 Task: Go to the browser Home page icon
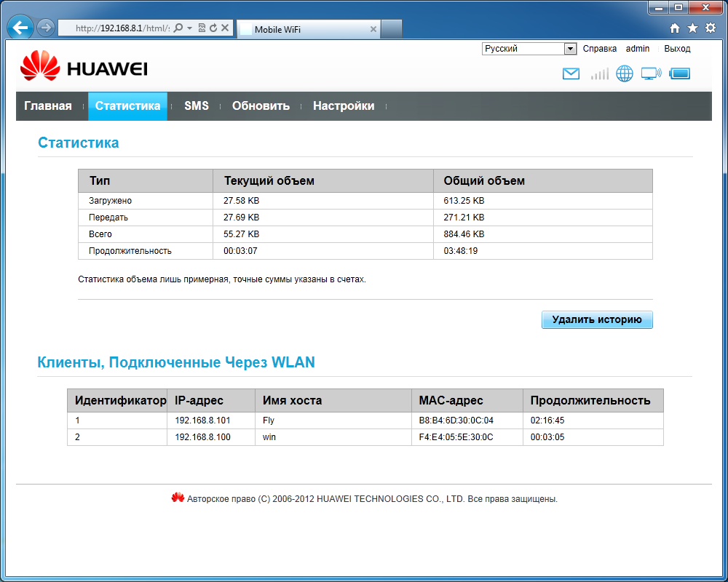(675, 28)
